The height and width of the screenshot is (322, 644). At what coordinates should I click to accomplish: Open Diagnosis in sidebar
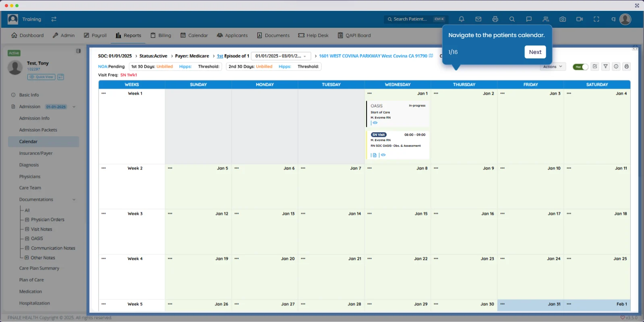29,165
